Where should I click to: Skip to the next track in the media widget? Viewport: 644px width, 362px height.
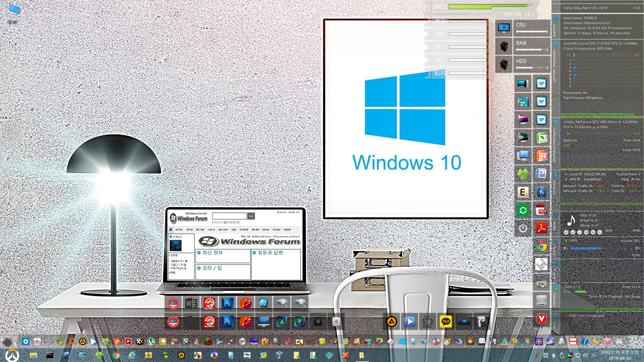pyautogui.click(x=593, y=232)
